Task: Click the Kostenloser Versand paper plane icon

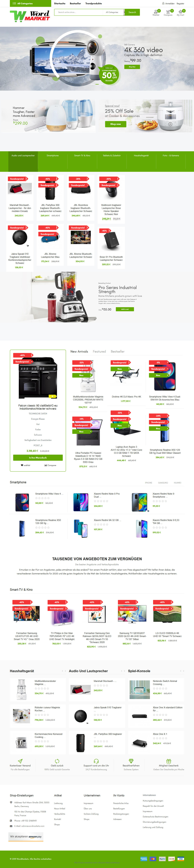Action: [x=20, y=761]
